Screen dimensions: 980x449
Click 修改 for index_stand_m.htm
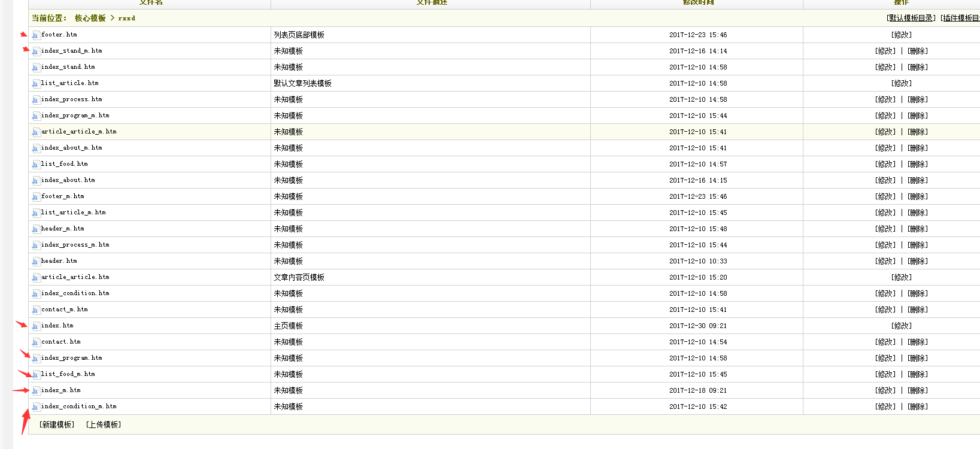(885, 51)
